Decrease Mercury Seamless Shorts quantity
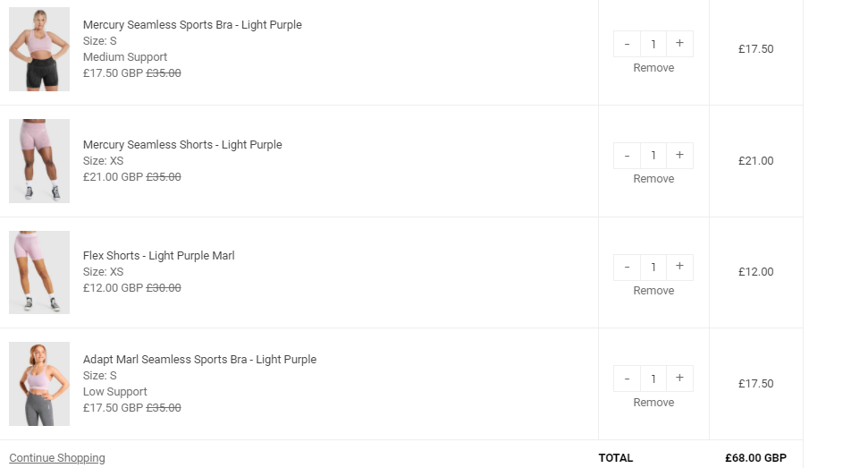Screen dimensions: 868x468 (x=627, y=156)
